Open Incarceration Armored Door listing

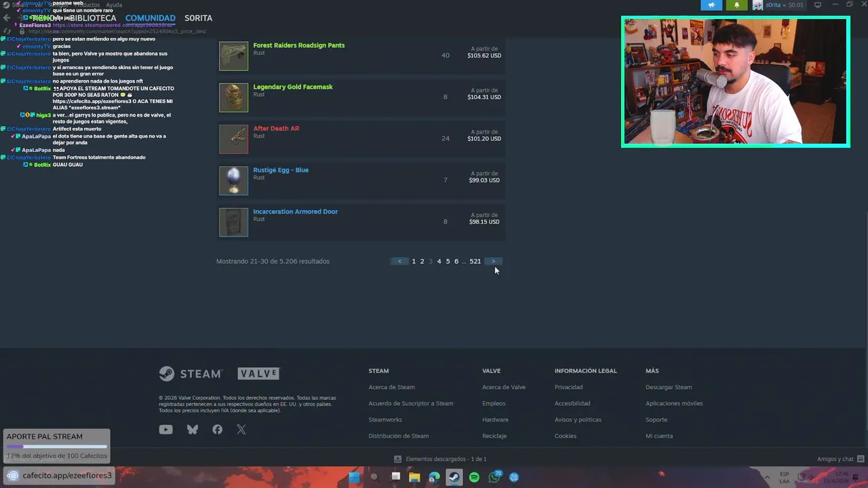pos(296,211)
